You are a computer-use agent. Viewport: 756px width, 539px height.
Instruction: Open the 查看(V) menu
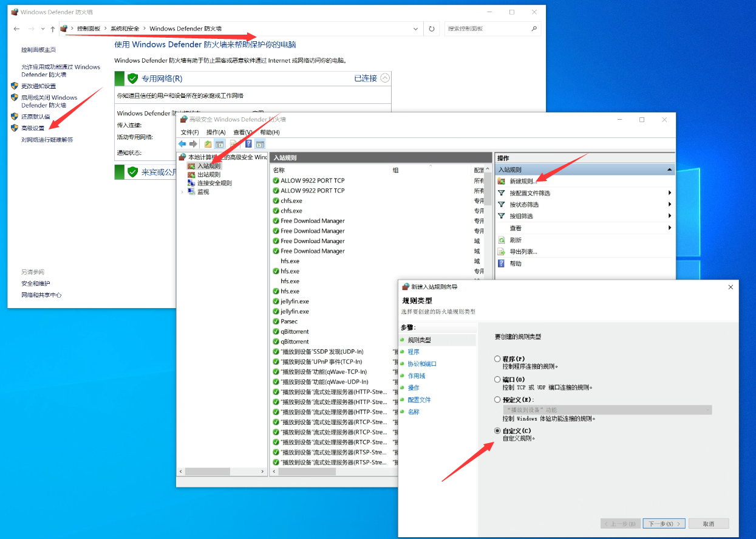pyautogui.click(x=243, y=132)
